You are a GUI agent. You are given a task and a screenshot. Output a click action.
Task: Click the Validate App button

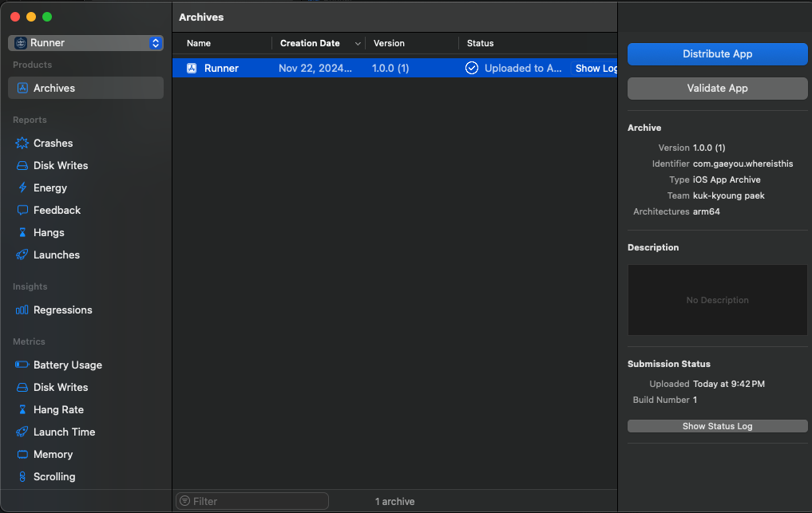click(717, 88)
